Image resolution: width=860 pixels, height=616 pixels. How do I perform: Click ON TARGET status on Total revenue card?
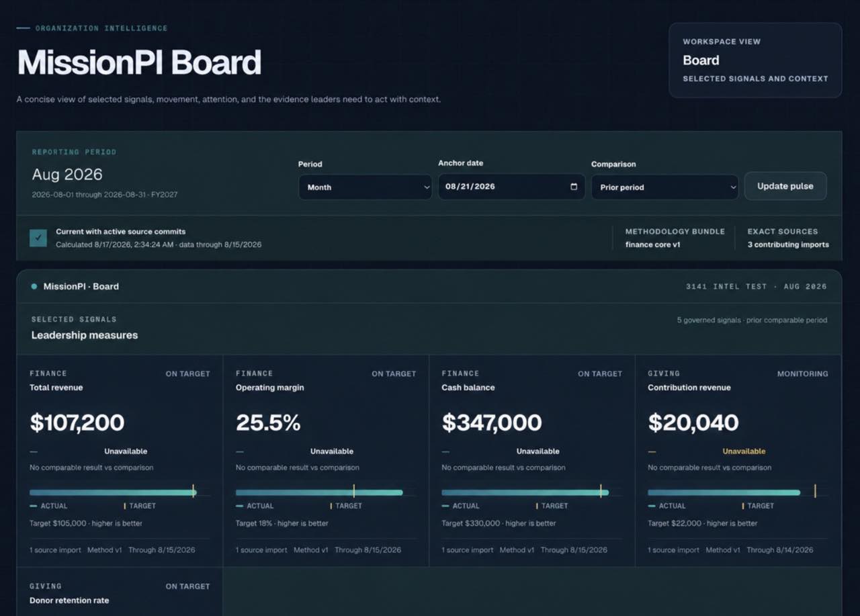(x=188, y=373)
